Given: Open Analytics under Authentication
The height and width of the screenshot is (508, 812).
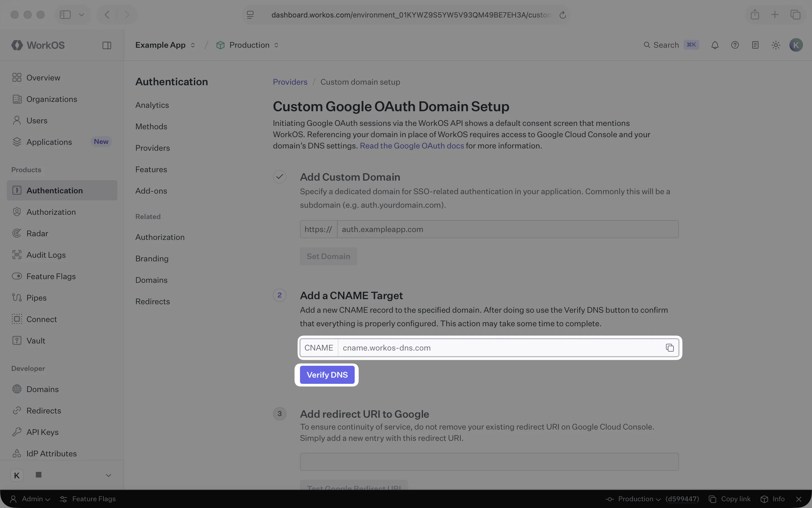Looking at the screenshot, I should click(152, 105).
